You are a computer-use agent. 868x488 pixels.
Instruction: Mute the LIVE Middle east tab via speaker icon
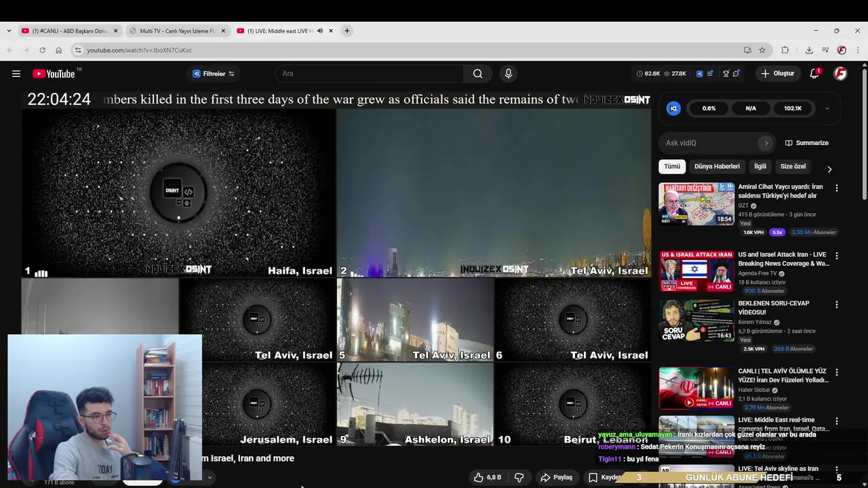point(320,31)
